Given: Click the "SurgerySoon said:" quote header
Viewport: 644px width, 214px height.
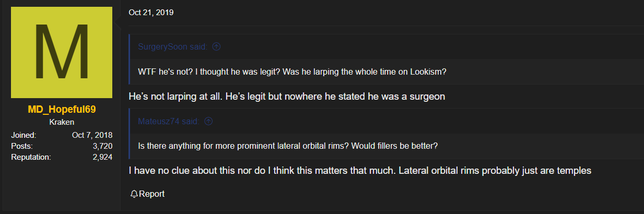Looking at the screenshot, I should (x=172, y=46).
